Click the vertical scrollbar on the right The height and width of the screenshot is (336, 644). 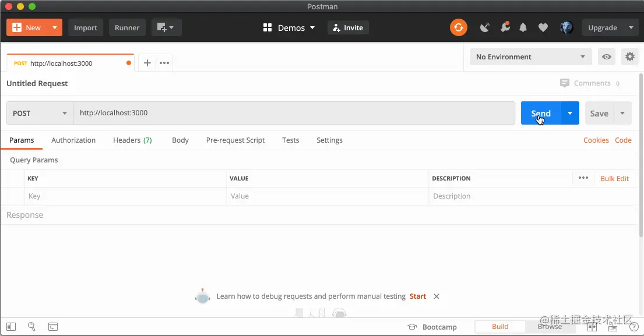[x=641, y=155]
